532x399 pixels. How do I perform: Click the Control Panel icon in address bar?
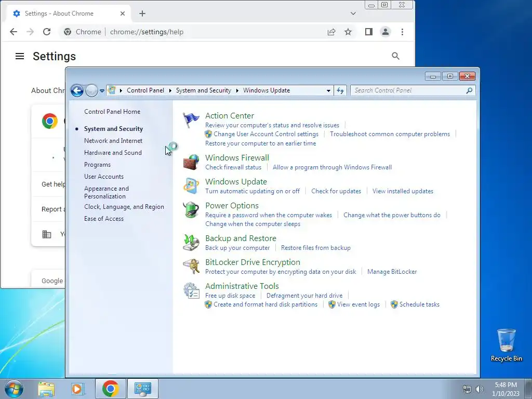click(112, 90)
